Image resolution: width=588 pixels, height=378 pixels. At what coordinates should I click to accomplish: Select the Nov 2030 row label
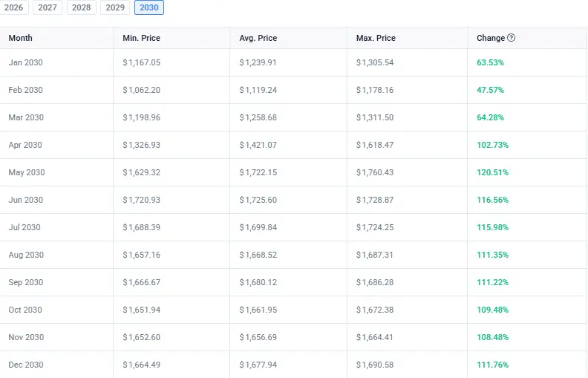click(x=26, y=337)
